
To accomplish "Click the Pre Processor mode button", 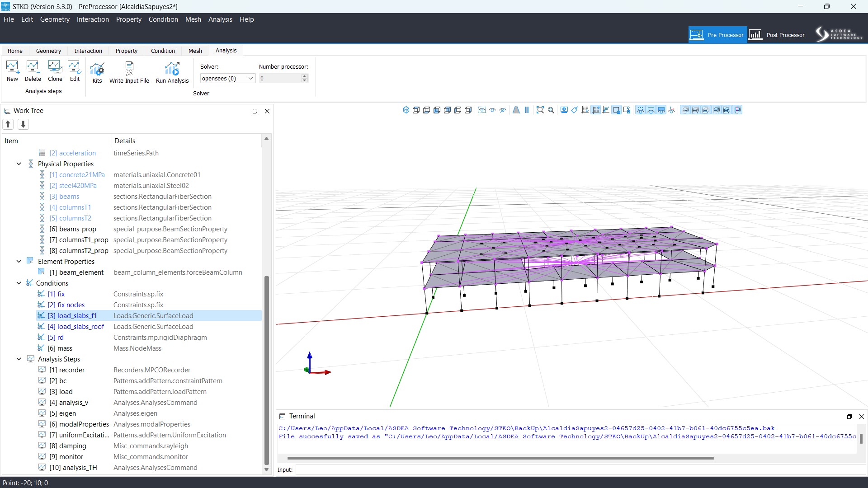I will tap(717, 35).
